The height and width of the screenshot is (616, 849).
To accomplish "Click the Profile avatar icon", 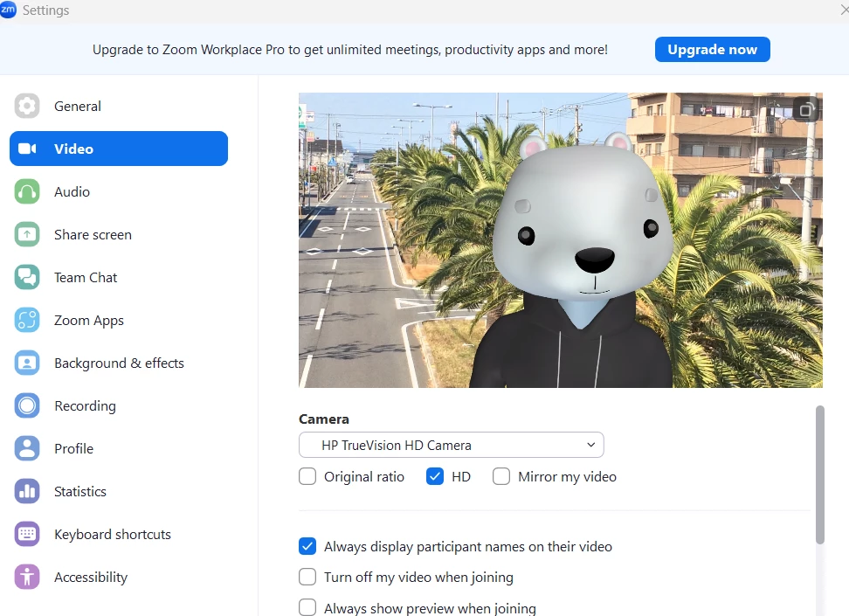I will [x=27, y=448].
